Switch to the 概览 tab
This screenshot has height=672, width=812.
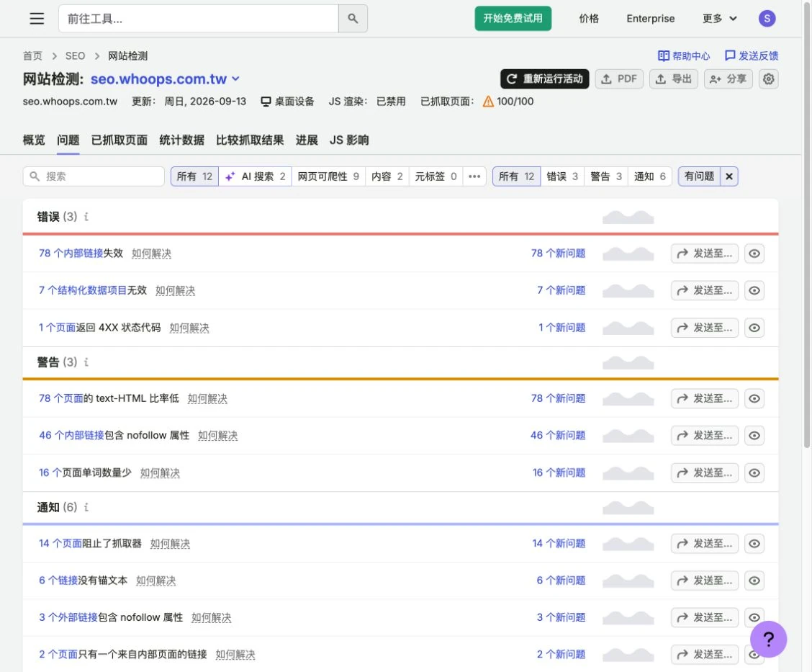pos(34,140)
